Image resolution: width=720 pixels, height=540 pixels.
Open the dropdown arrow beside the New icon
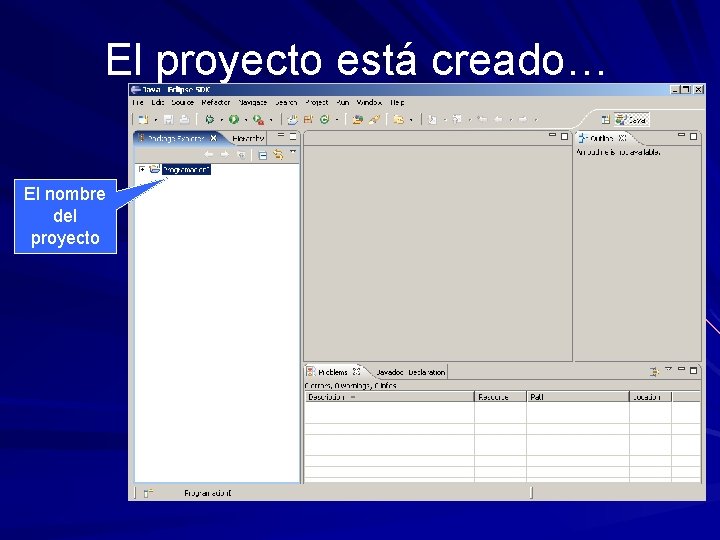point(156,120)
